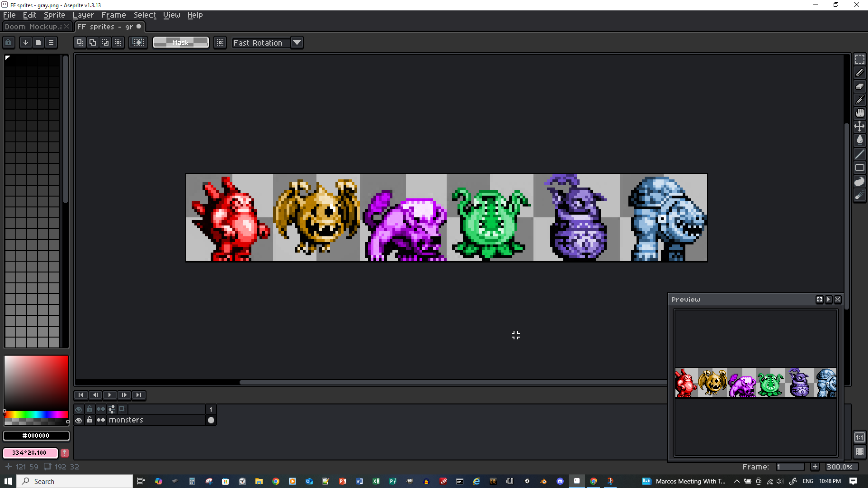Set Subtract from selection mode

pos(105,42)
